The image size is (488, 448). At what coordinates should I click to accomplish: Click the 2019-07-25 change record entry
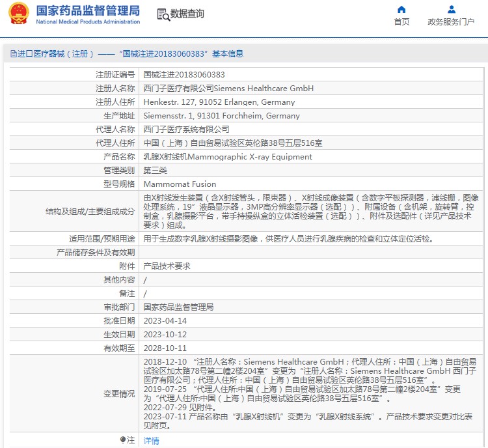coord(302,394)
